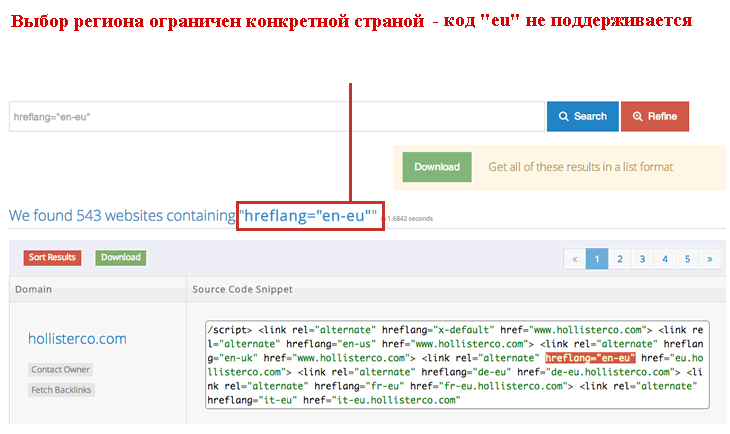Image resolution: width=730 pixels, height=434 pixels.
Task: Click the hreflang="en-eu" query in results heading
Action: (309, 215)
